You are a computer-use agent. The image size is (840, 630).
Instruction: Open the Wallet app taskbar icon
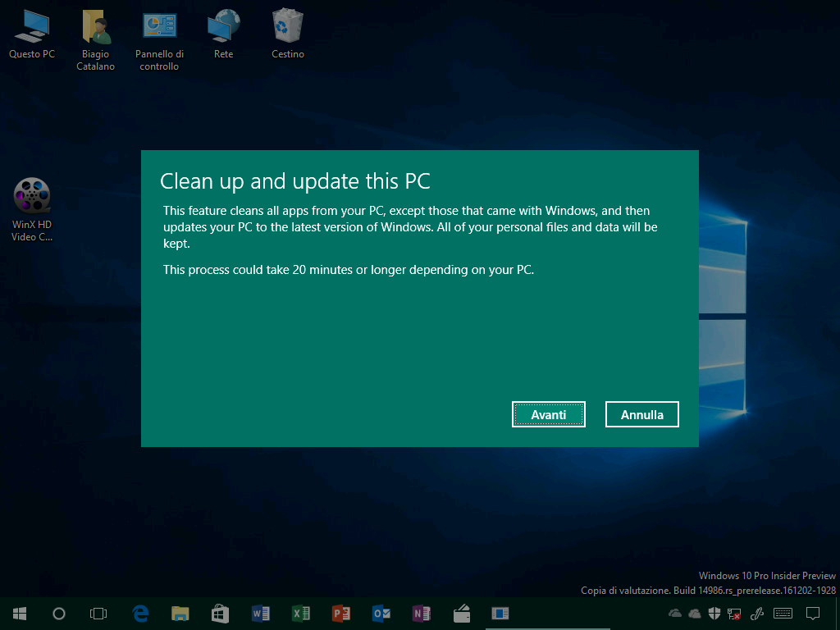pyautogui.click(x=461, y=614)
